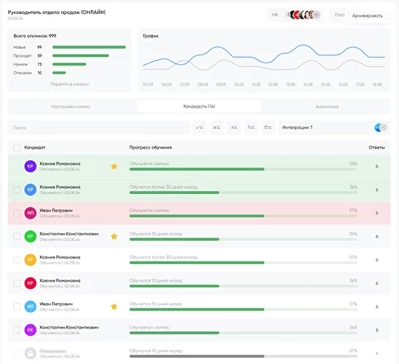This screenshot has width=399, height=364.
Task: Click the calendar sort filter icon
Action: [268, 128]
